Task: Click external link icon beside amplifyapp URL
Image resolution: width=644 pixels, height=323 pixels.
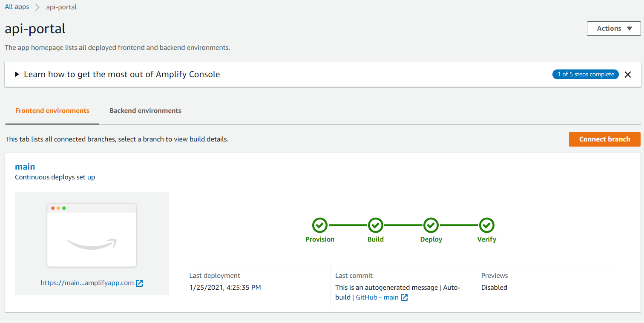Action: (x=139, y=283)
